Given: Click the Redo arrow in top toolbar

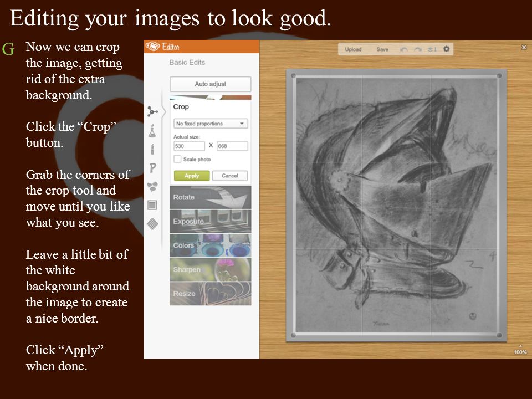Looking at the screenshot, I should (x=418, y=49).
